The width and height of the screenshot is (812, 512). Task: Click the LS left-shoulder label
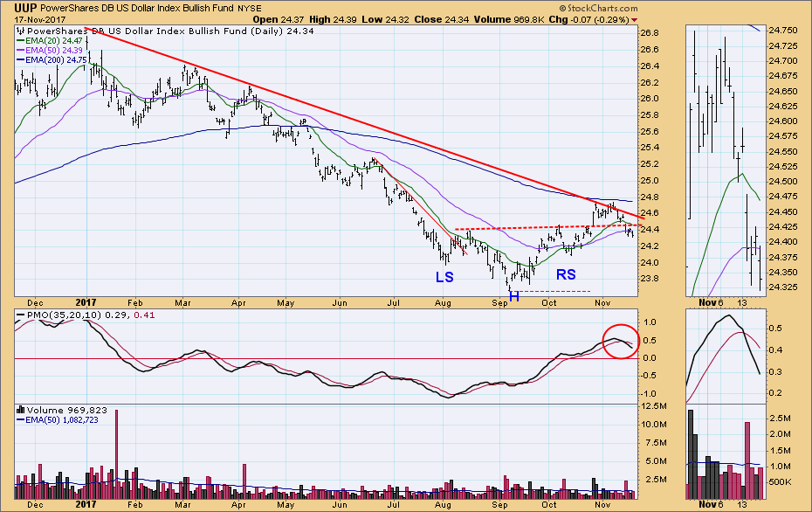pyautogui.click(x=444, y=277)
